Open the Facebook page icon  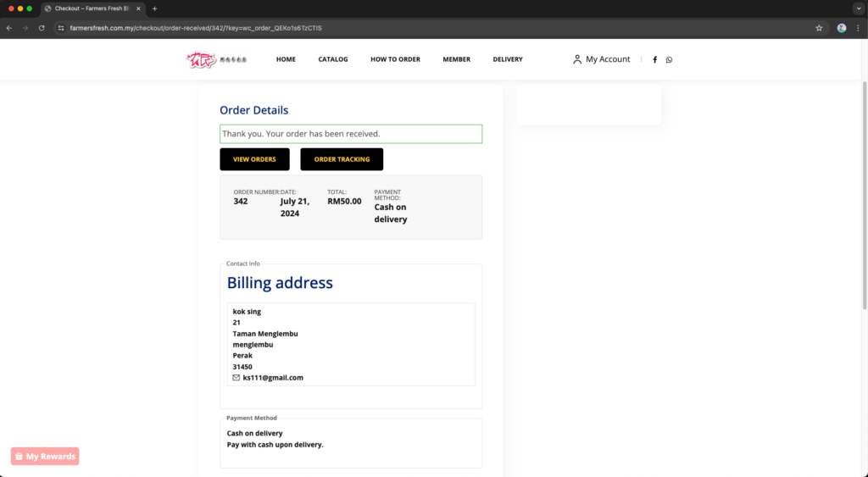[655, 59]
